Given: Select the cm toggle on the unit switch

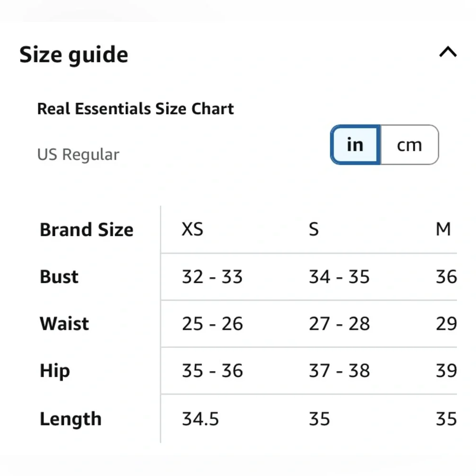Looking at the screenshot, I should coord(409,145).
